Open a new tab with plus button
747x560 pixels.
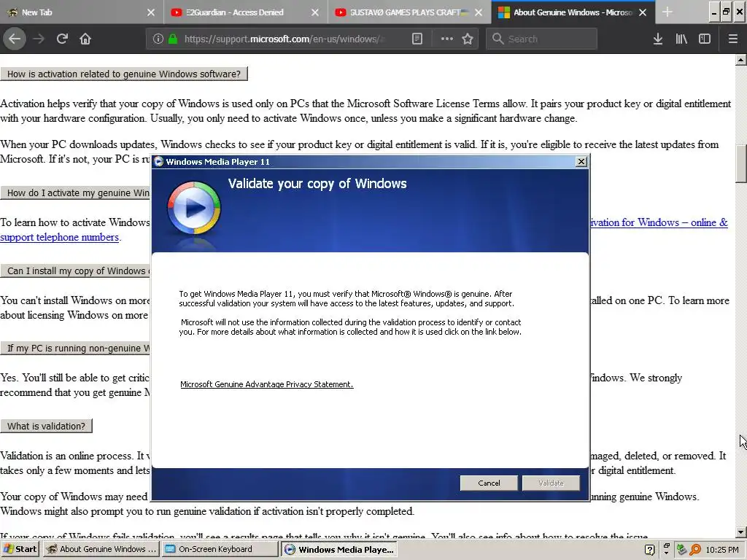667,12
